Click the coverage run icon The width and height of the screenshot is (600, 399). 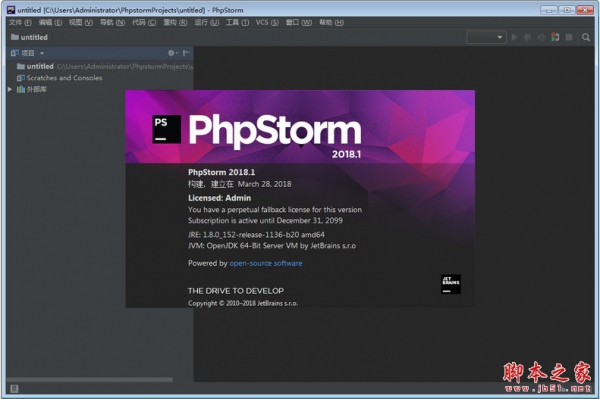pos(541,37)
